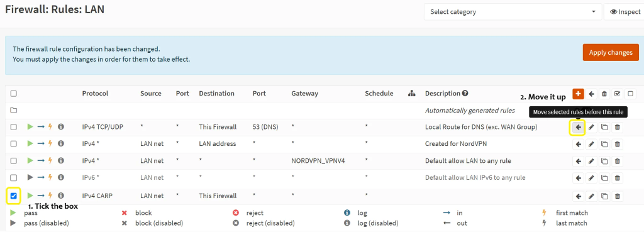The image size is (644, 232).
Task: Click the Apply changes button
Action: tap(611, 53)
